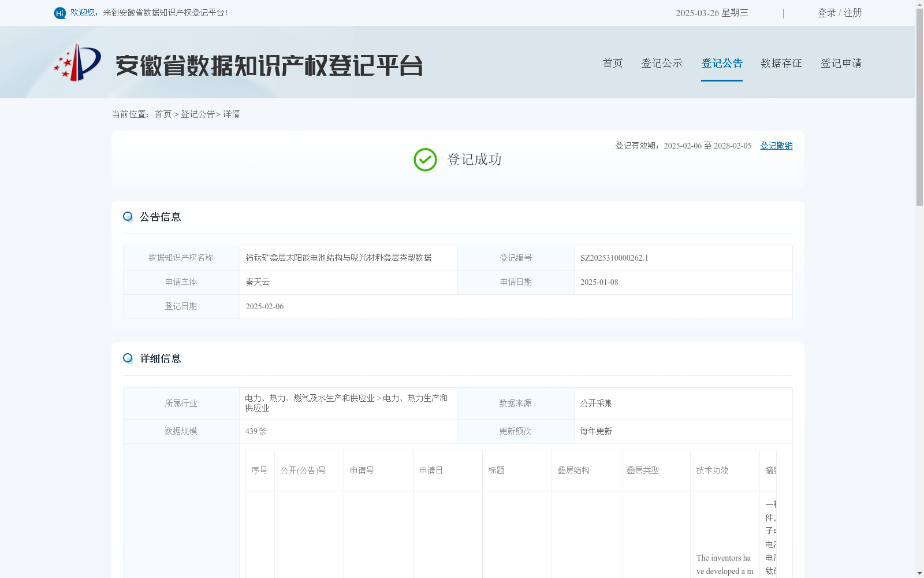Open the 登记申请 navigation tab
The height and width of the screenshot is (578, 924).
click(x=841, y=63)
